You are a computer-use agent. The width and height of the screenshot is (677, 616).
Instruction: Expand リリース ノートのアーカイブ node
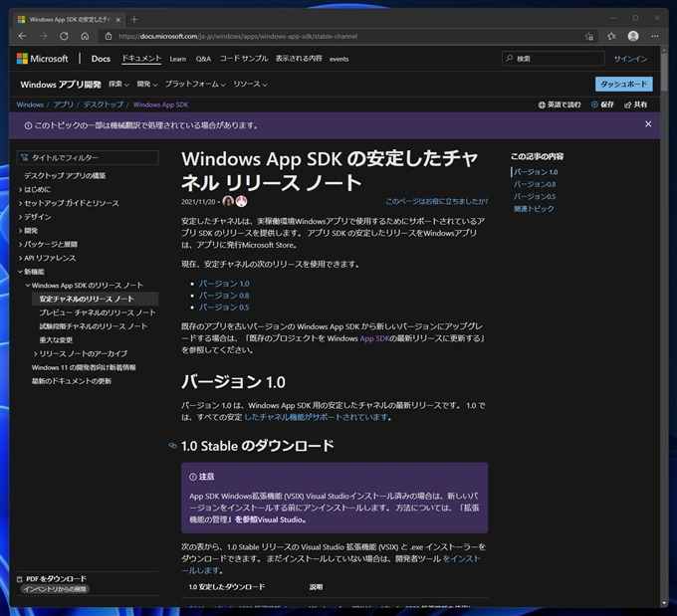point(36,354)
